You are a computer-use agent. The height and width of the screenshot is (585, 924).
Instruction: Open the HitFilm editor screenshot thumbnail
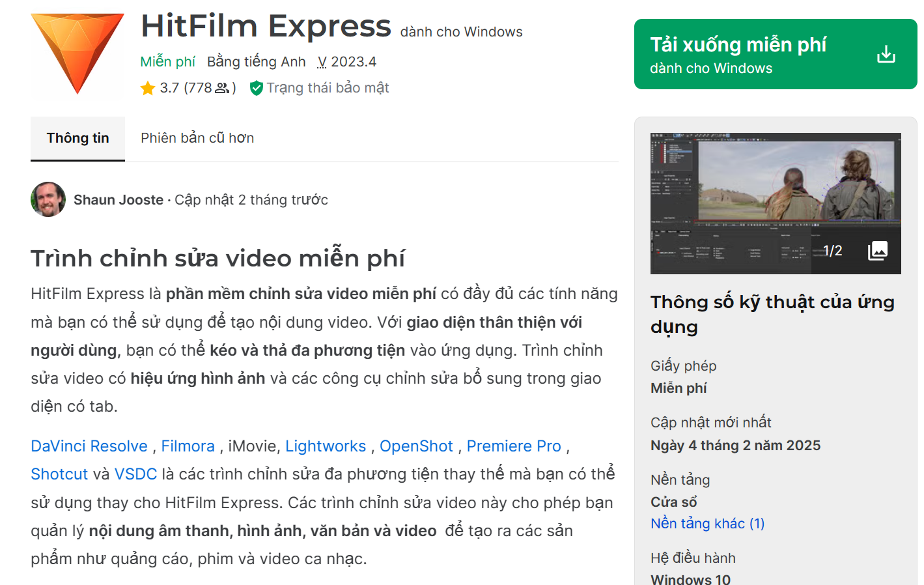(776, 203)
